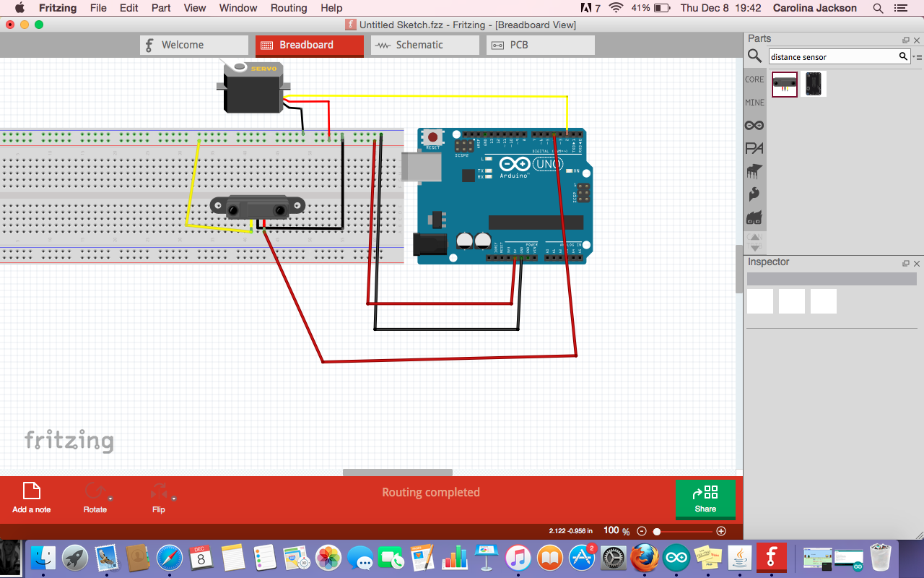This screenshot has height=578, width=924.
Task: Click the Wi-Fi status icon
Action: click(x=616, y=8)
